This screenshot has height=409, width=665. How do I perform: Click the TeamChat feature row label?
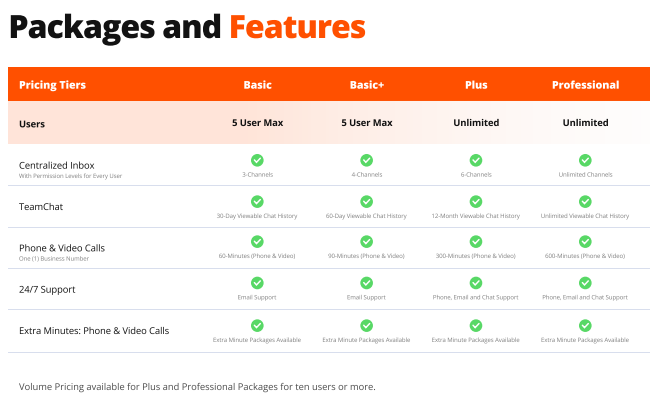click(x=41, y=207)
